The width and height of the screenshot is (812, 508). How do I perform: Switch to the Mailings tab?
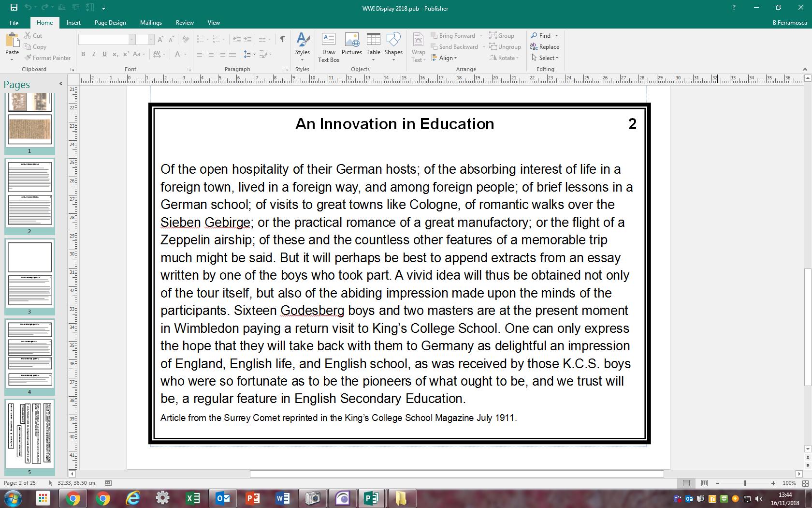point(151,23)
